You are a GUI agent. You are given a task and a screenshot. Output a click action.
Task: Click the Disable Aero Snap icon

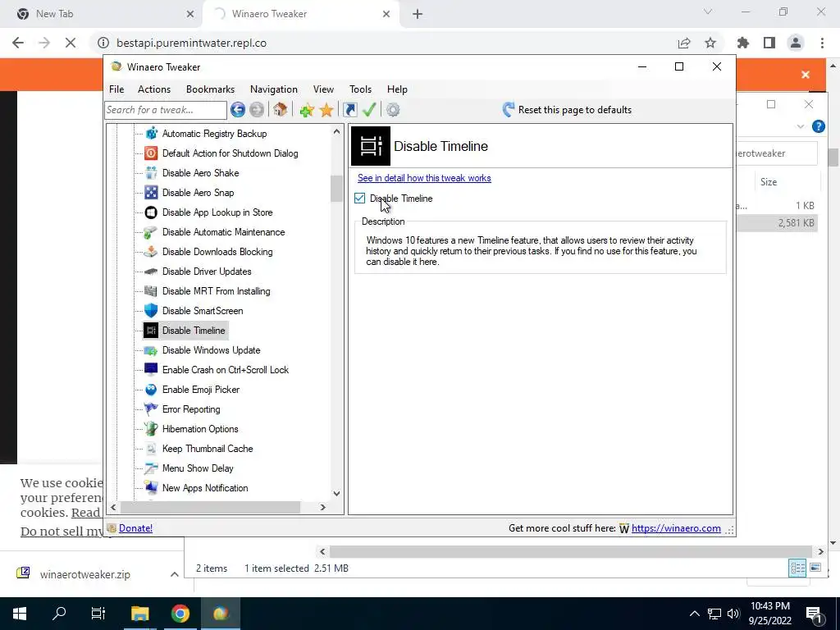point(151,192)
